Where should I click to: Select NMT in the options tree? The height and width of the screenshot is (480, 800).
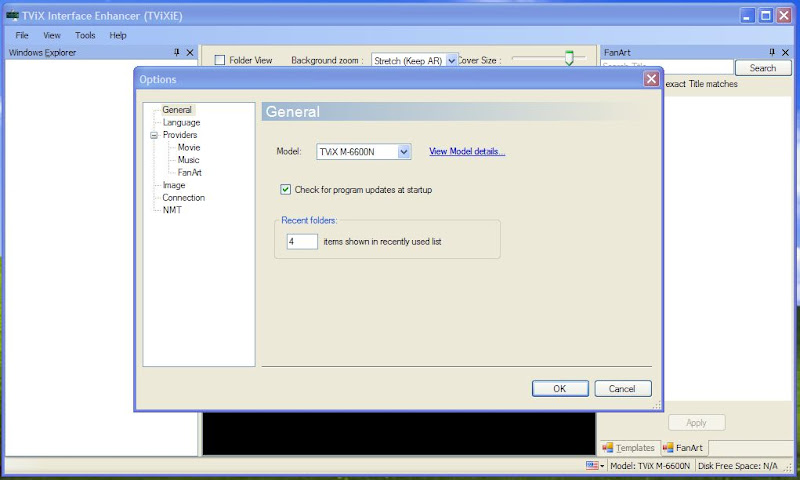[172, 210]
